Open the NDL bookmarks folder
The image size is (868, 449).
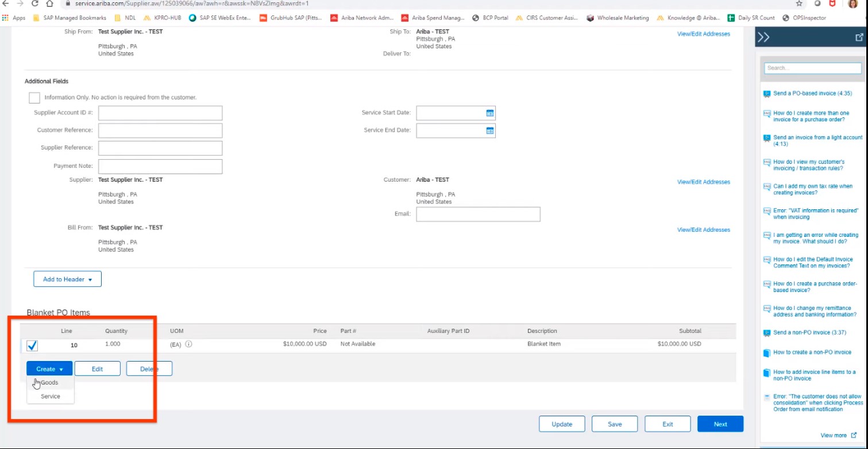125,18
